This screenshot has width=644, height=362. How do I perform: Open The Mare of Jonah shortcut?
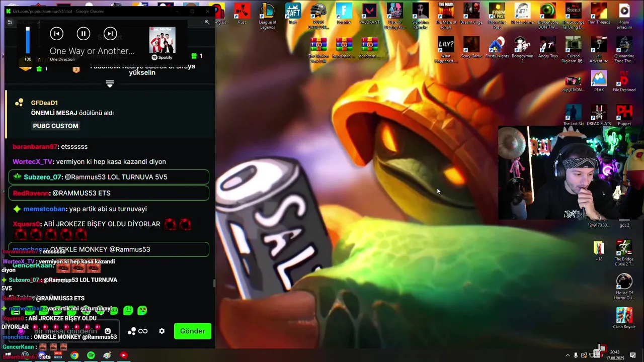pyautogui.click(x=446, y=16)
